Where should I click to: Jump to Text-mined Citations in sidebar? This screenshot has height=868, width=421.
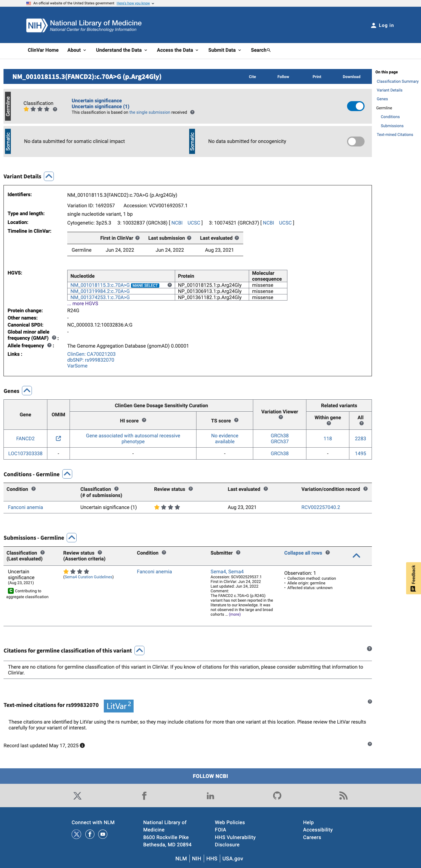point(395,135)
